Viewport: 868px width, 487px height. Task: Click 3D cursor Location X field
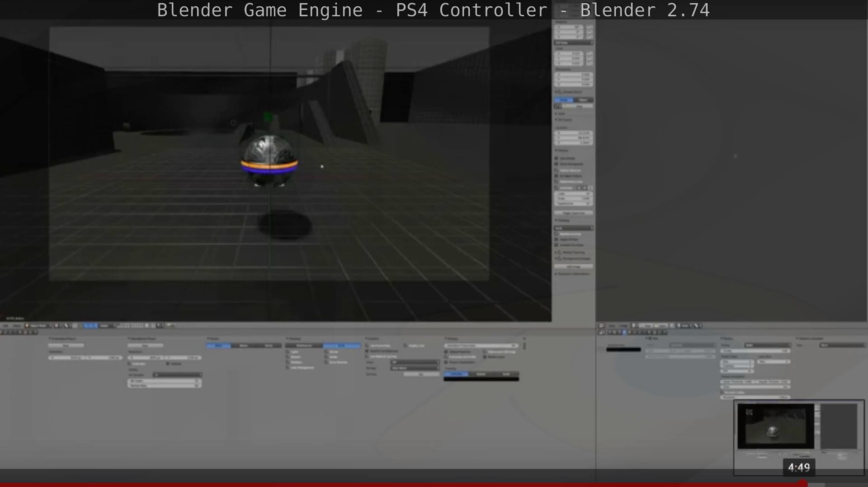point(573,132)
